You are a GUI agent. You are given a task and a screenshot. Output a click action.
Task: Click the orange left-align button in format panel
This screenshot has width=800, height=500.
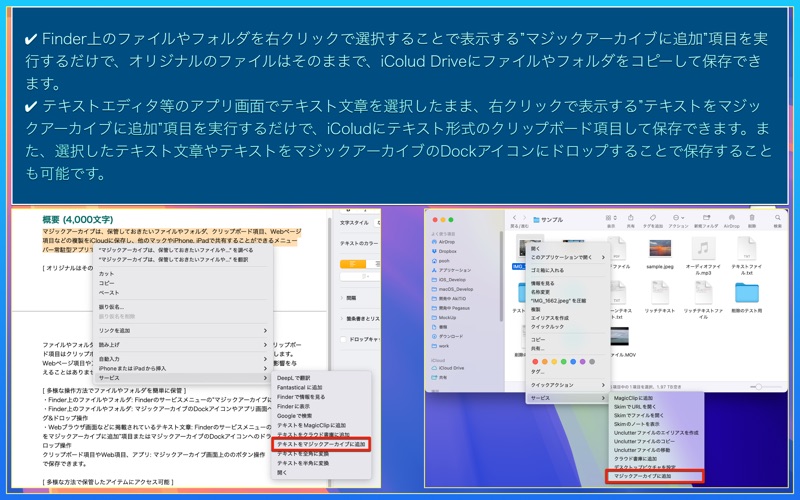point(353,264)
